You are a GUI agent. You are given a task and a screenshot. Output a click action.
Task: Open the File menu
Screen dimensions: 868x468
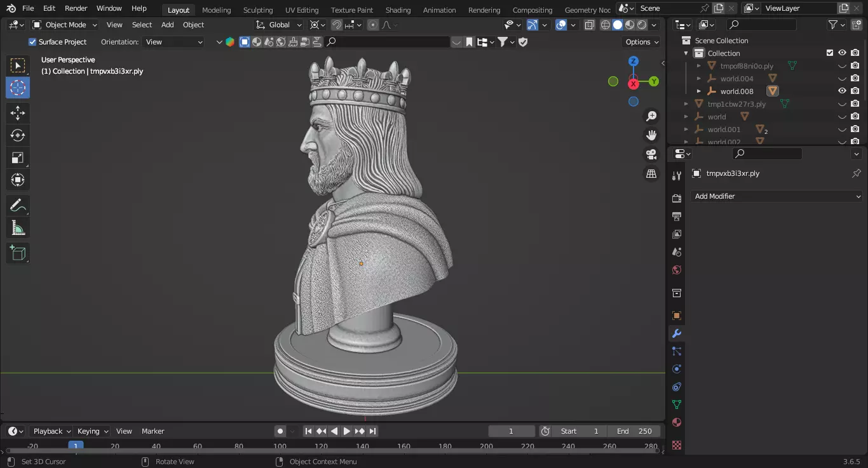pyautogui.click(x=28, y=8)
